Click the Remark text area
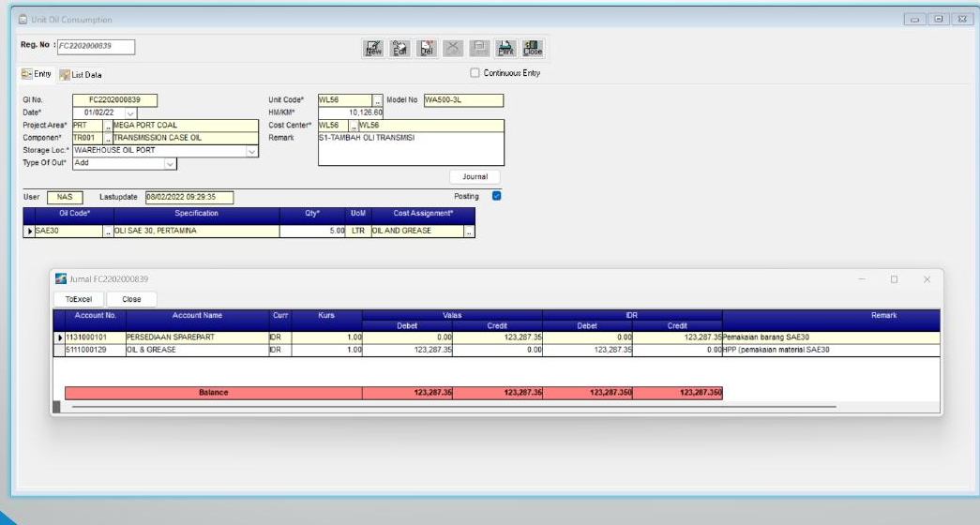980x525 pixels. click(411, 149)
